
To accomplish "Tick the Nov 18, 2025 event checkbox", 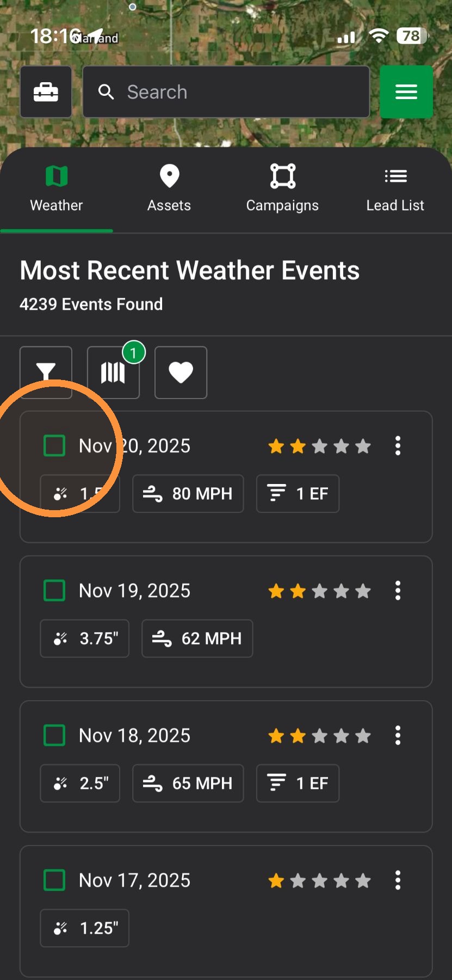I will [54, 735].
